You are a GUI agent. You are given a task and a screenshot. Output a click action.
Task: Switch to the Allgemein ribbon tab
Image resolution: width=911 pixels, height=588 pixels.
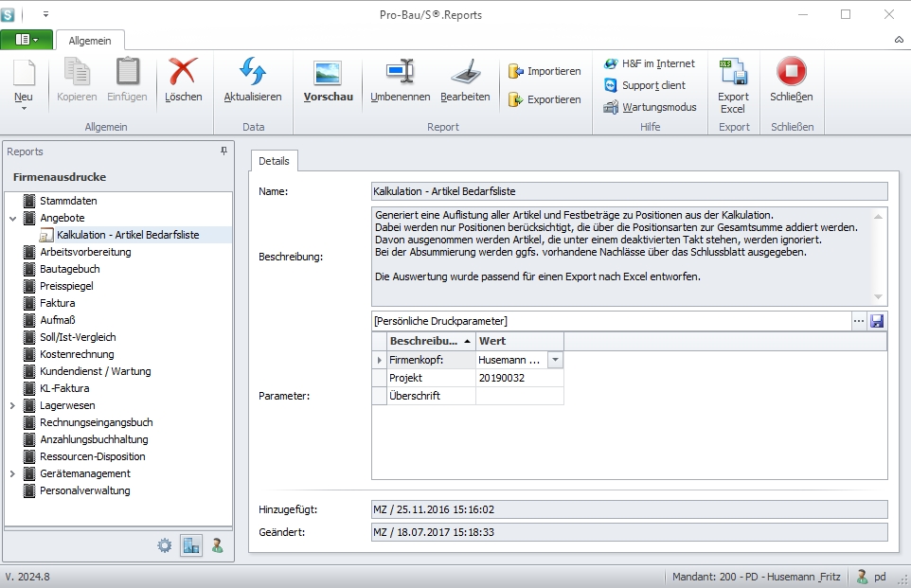[90, 41]
